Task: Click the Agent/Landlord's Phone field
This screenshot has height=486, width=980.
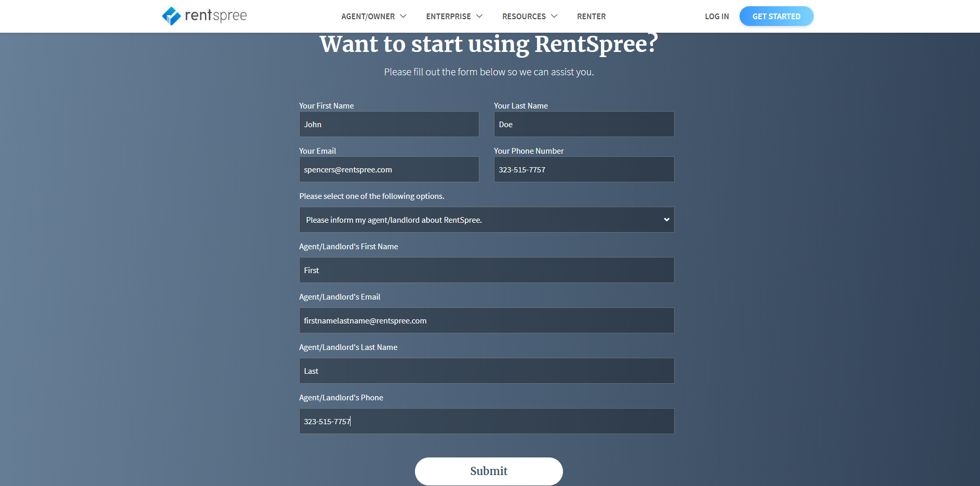Action: 487,421
